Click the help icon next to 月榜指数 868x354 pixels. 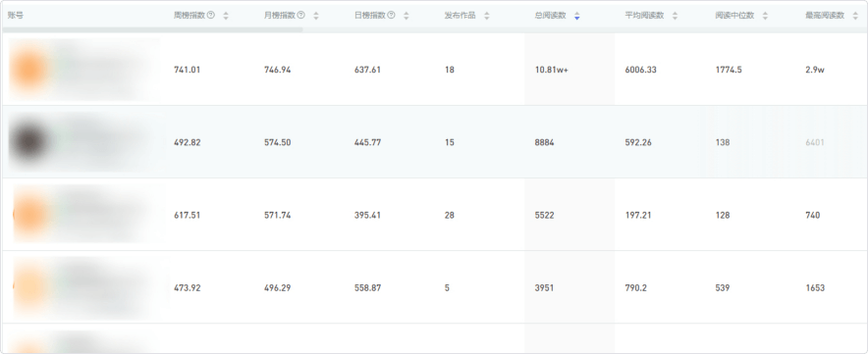301,16
